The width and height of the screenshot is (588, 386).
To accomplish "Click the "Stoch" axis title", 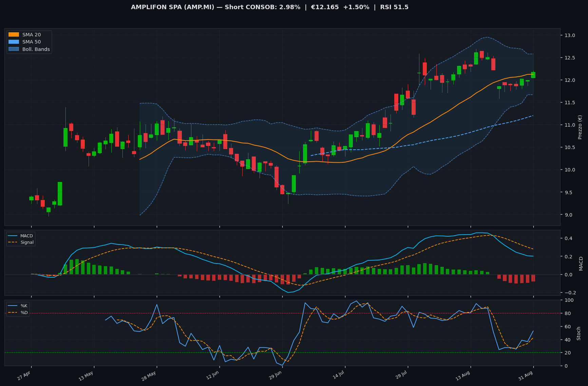I will (579, 333).
